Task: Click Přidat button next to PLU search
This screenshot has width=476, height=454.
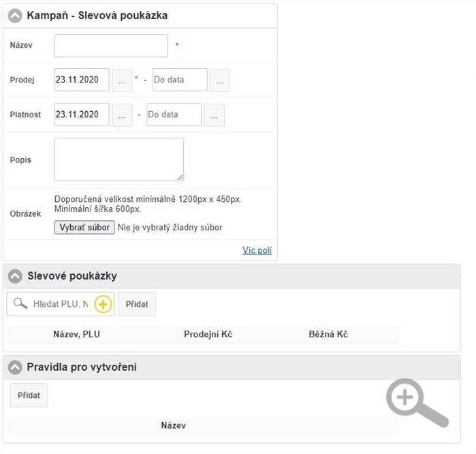Action: point(137,304)
